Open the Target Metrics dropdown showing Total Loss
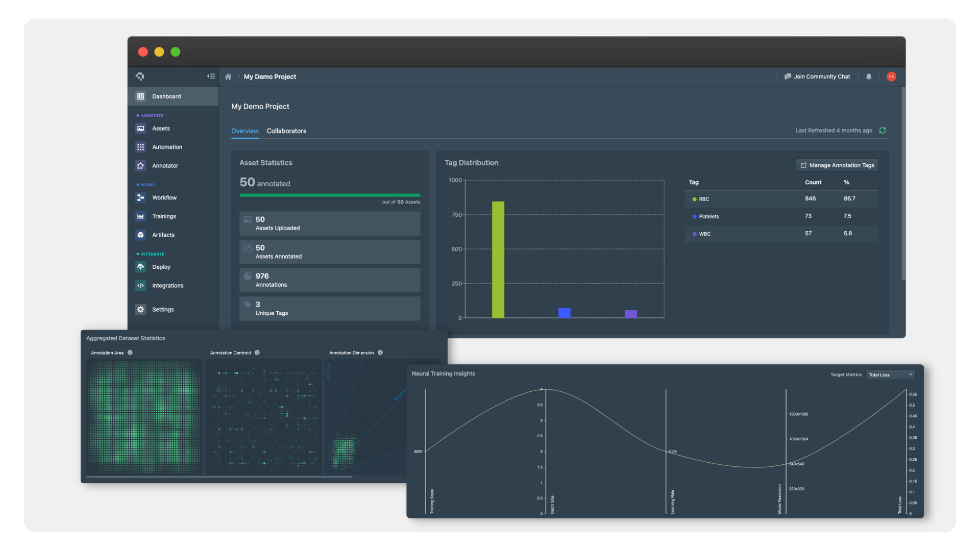This screenshot has width=980, height=551. (890, 374)
